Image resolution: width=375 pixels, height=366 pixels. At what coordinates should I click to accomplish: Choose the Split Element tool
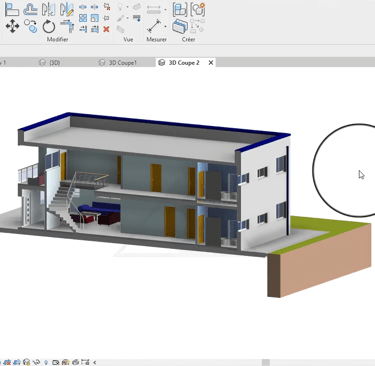point(83,7)
